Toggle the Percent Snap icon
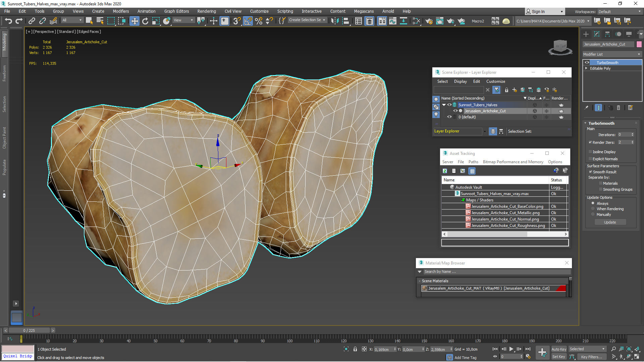Image resolution: width=644 pixels, height=362 pixels. pyautogui.click(x=259, y=21)
